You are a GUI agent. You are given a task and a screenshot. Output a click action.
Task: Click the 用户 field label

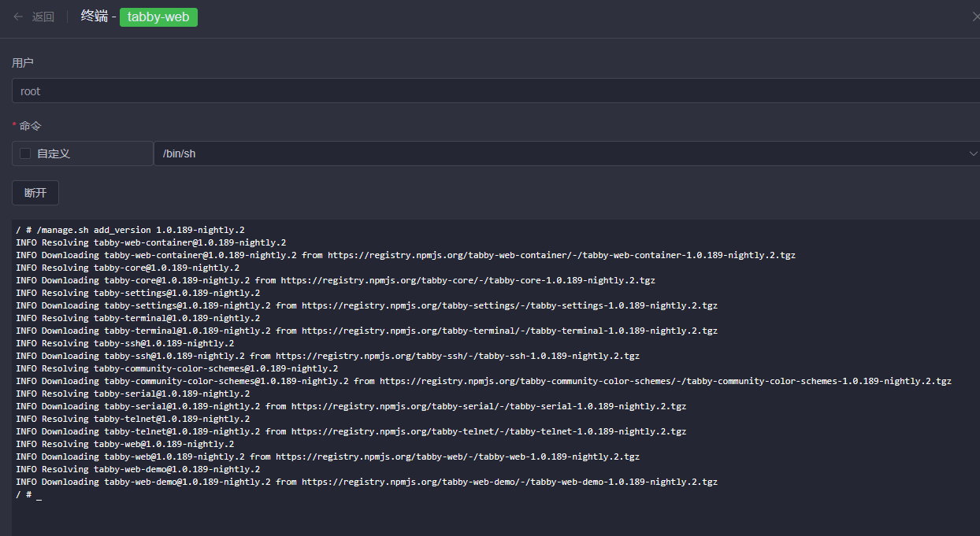pos(23,62)
